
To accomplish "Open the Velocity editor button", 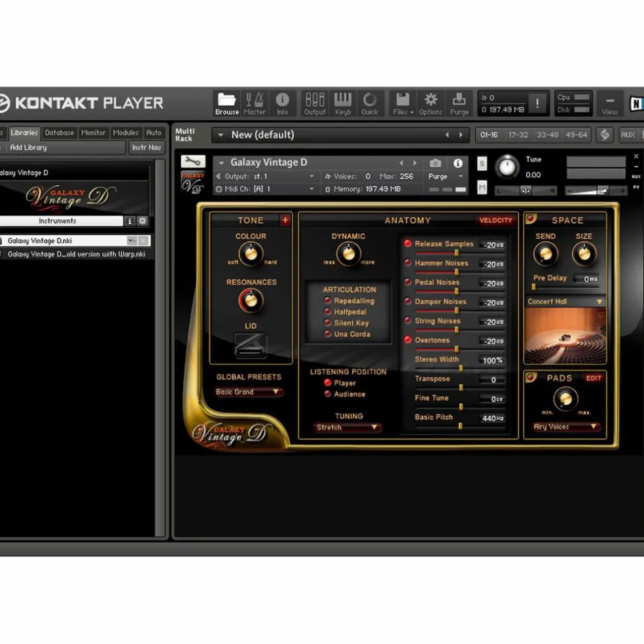I will [x=495, y=220].
